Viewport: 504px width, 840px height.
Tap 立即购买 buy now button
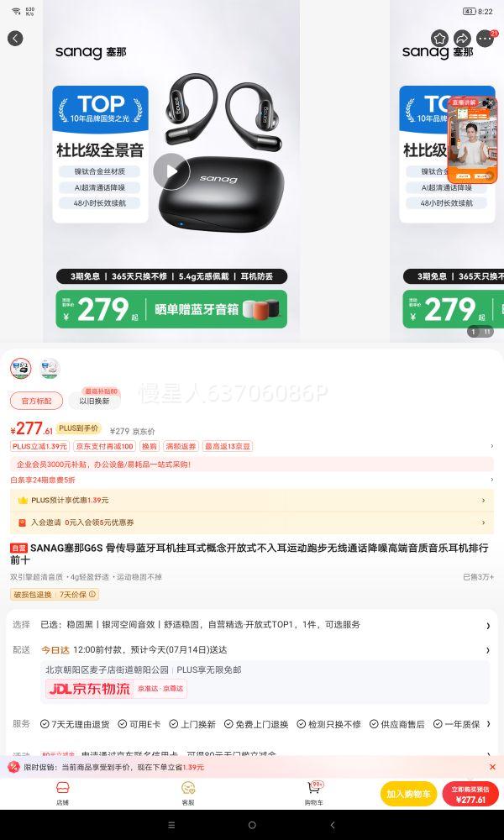tap(470, 794)
